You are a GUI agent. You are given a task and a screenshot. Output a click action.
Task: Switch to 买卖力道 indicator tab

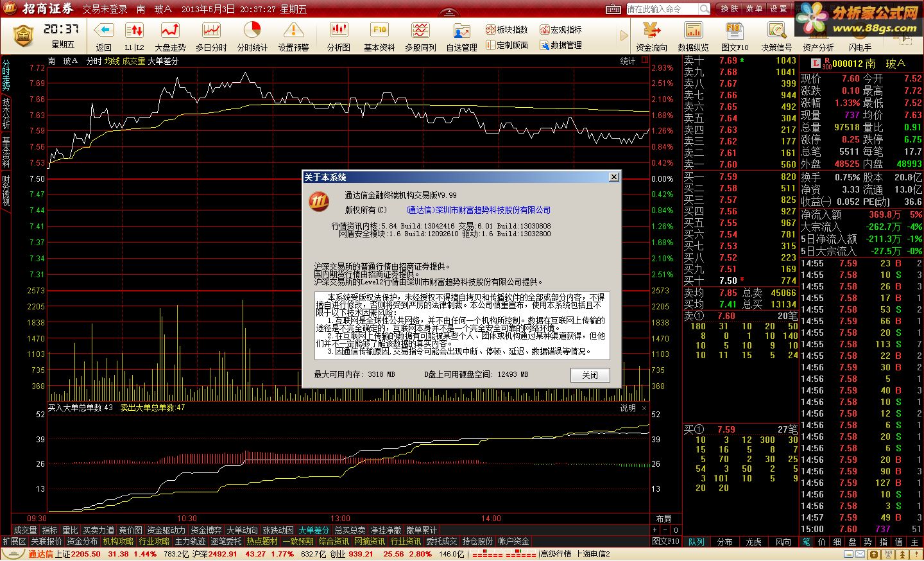click(x=98, y=530)
